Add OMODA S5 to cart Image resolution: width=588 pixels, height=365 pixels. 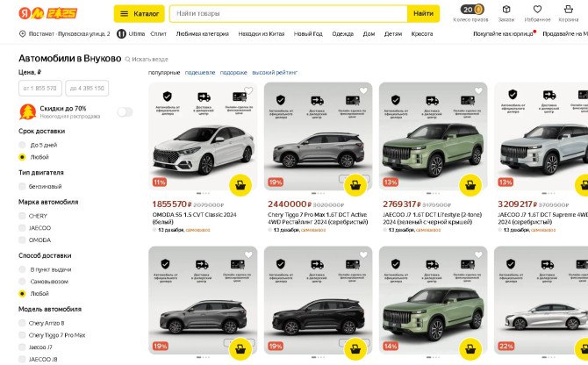coord(240,184)
